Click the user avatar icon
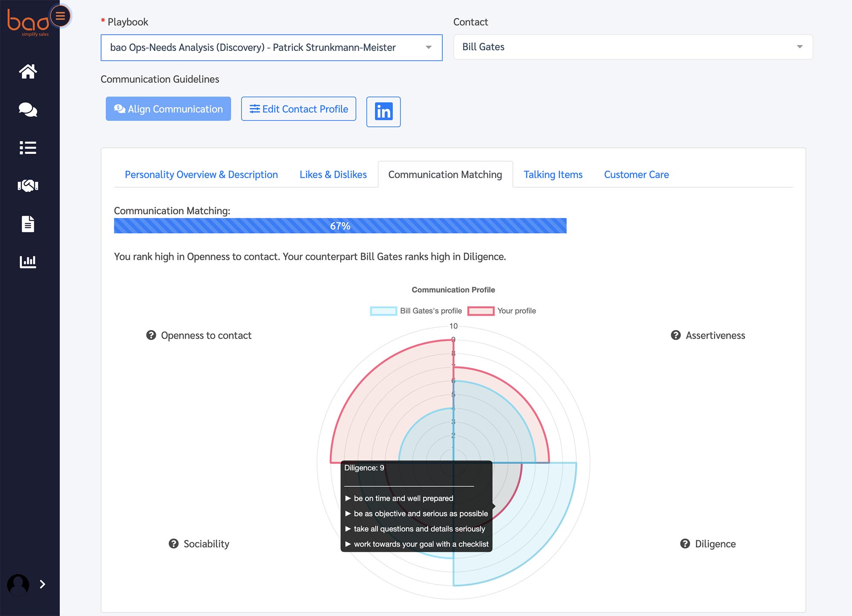The width and height of the screenshot is (852, 616). pos(18,584)
